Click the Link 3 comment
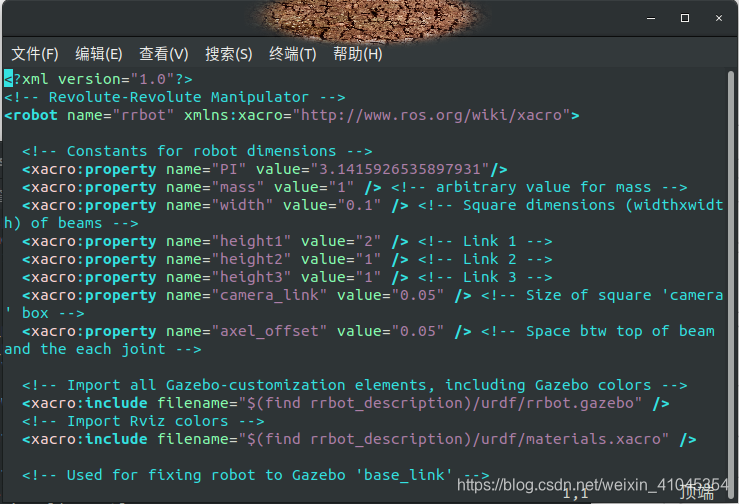739x504 pixels. tap(485, 277)
